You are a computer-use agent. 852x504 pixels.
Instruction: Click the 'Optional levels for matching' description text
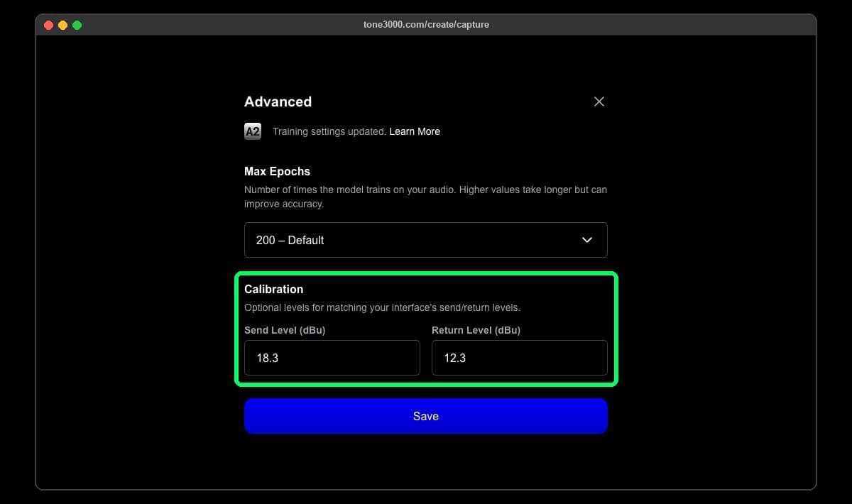coord(383,307)
